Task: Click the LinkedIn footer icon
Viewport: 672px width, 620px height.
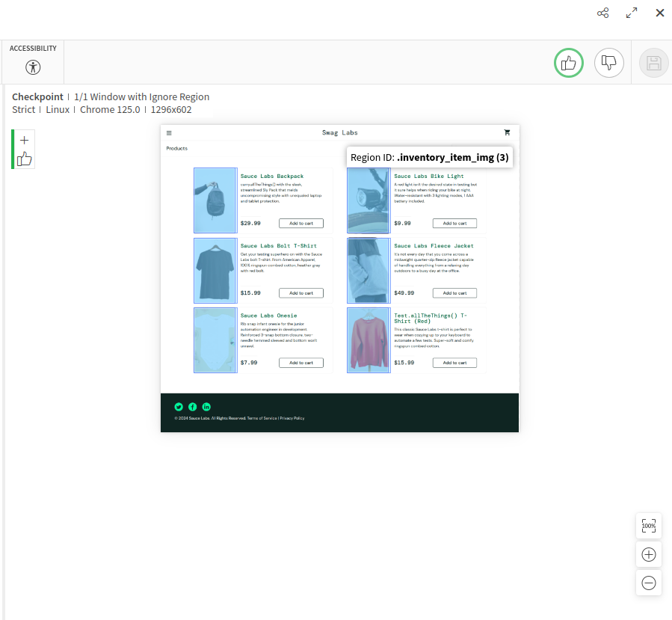Action: (x=206, y=407)
